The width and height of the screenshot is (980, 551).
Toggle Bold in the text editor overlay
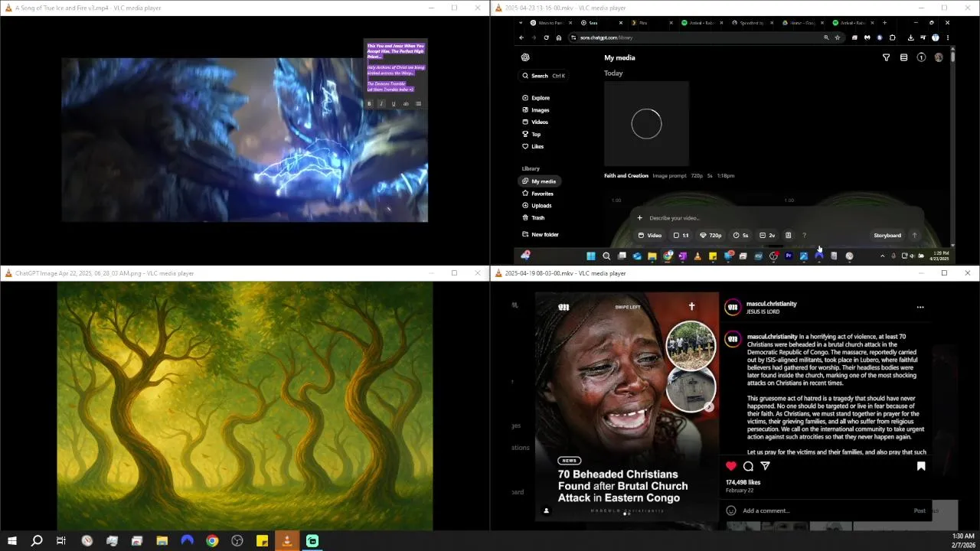pos(369,104)
